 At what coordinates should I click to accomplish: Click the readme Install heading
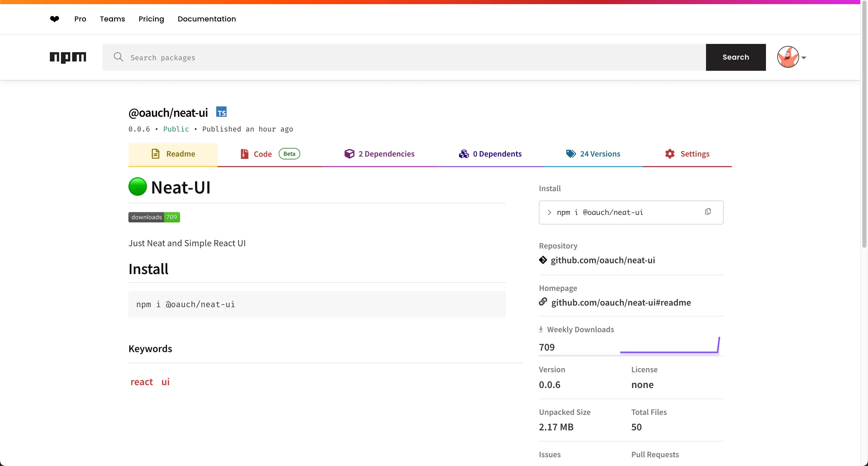[148, 269]
